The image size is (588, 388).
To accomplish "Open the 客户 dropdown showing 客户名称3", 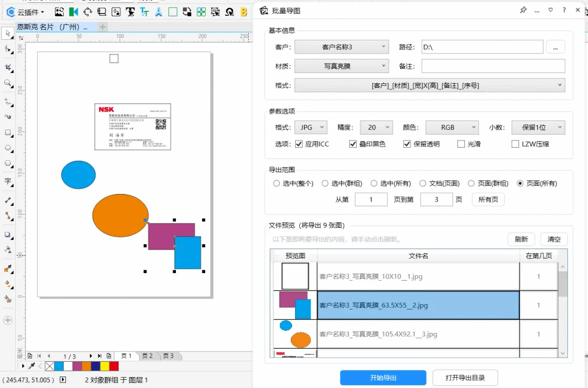I will pyautogui.click(x=341, y=47).
